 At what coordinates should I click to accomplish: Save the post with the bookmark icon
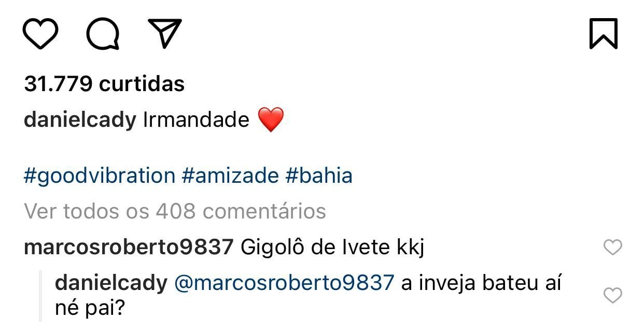(604, 34)
